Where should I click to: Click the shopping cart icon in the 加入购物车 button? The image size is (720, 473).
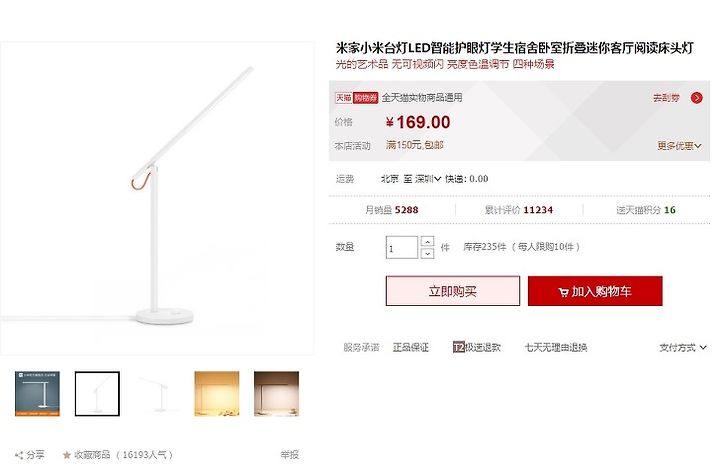[x=563, y=292]
